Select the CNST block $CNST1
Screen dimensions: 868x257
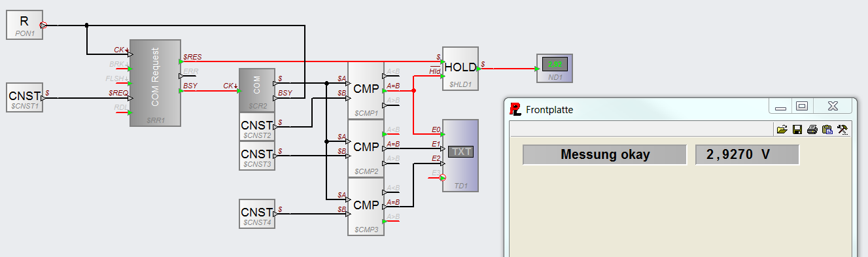(24, 97)
